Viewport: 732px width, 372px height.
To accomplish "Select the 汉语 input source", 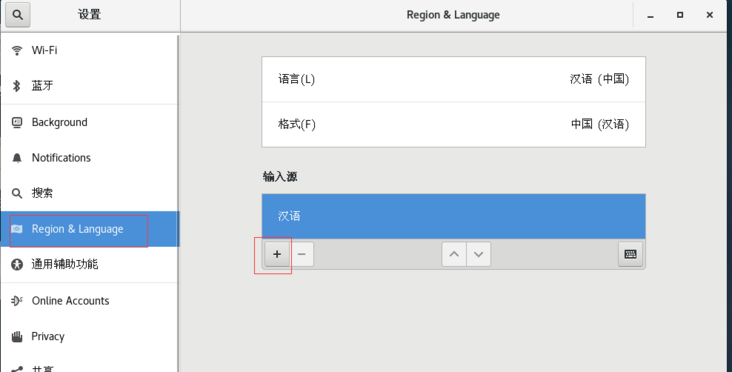I will (453, 216).
